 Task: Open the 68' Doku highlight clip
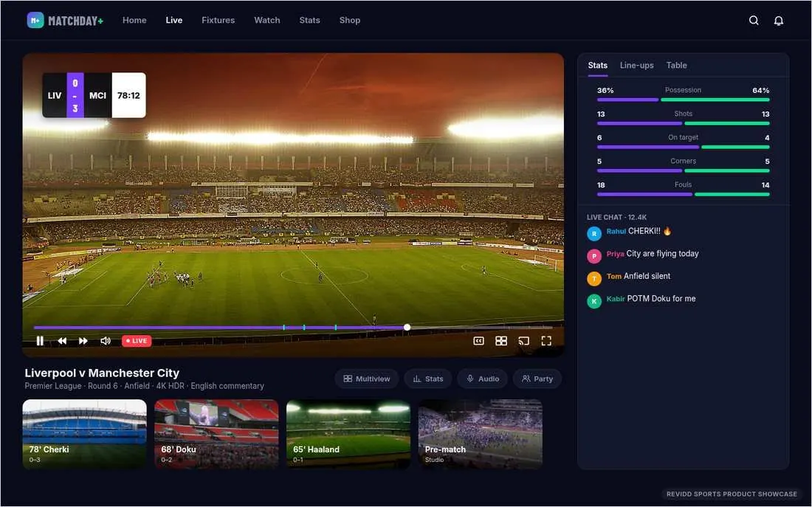(216, 434)
